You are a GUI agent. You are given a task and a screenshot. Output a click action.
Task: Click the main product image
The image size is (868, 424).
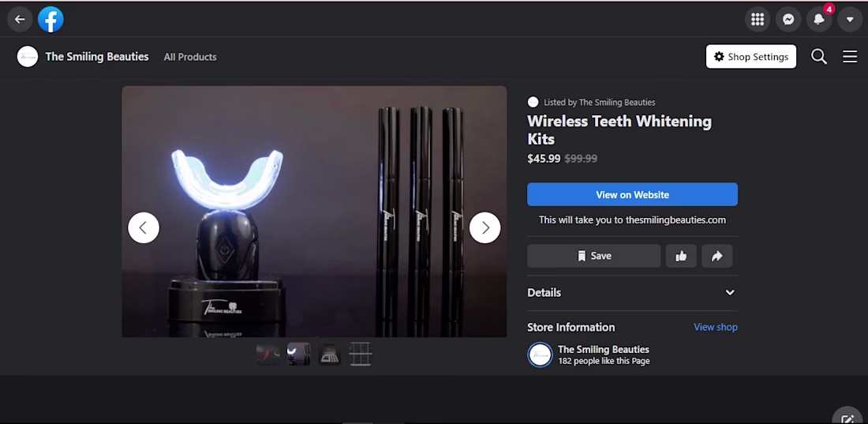click(314, 211)
